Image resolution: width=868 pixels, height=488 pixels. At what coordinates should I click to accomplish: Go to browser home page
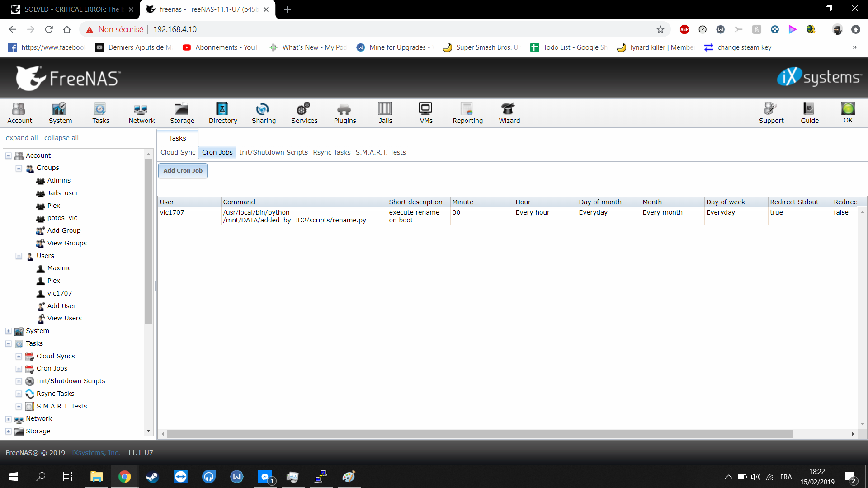coord(67,29)
